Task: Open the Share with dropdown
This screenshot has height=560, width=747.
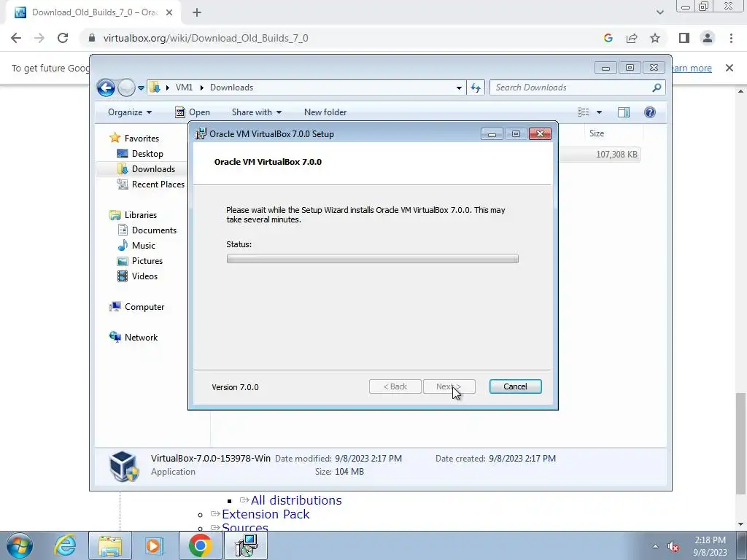Action: pos(256,112)
